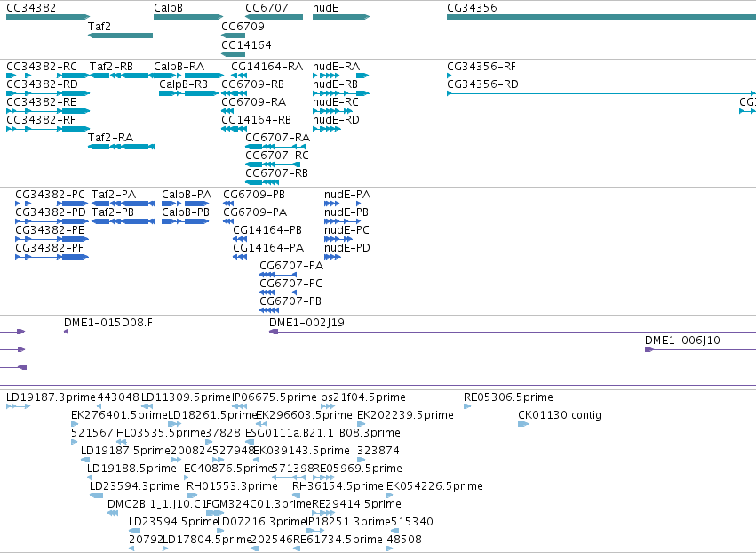
Task: Click transcript Taf2-RA
Action: pyautogui.click(x=121, y=146)
